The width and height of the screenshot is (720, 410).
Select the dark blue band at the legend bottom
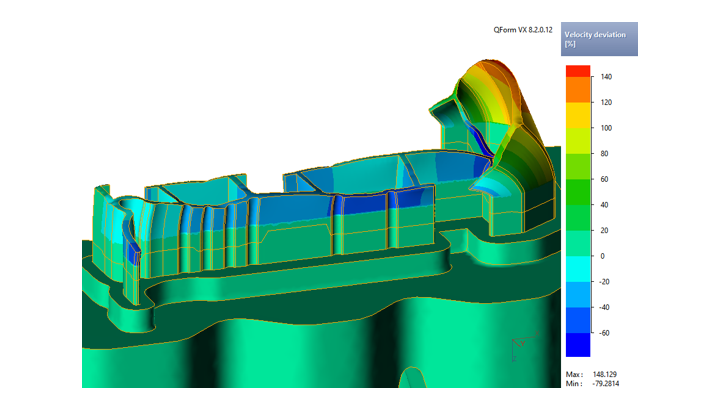click(578, 344)
